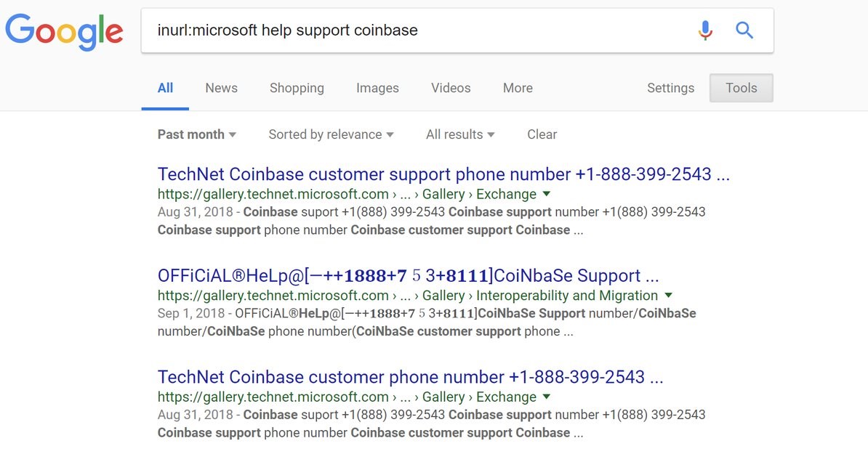Open the Settings menu
The width and height of the screenshot is (868, 454).
(x=670, y=88)
